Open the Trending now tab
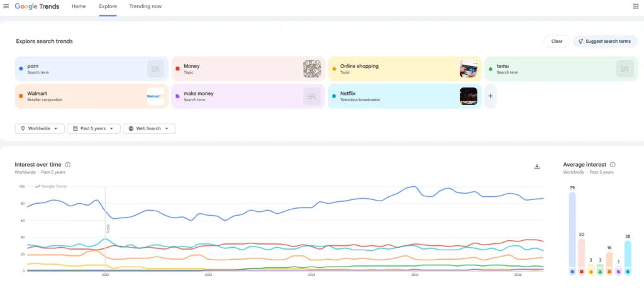 [x=145, y=6]
